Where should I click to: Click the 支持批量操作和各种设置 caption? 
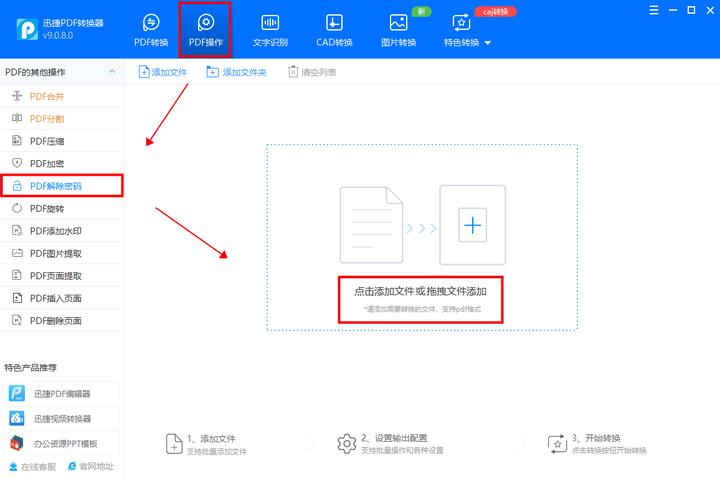402,450
